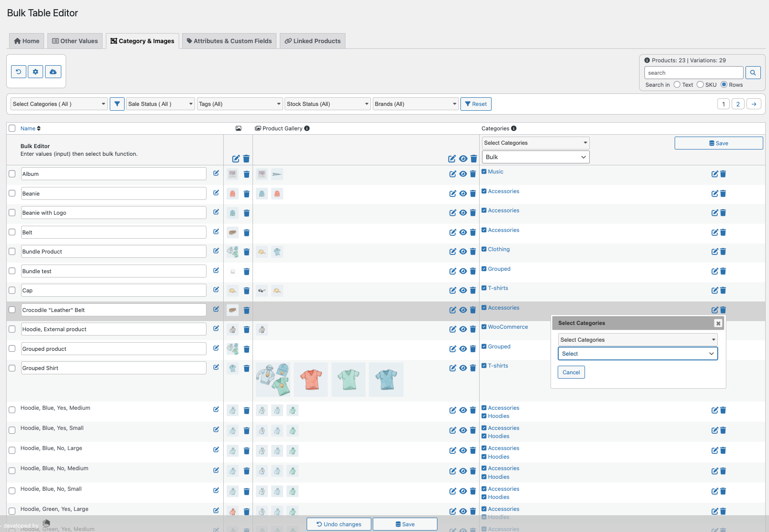
Task: Click the search magnifier icon
Action: 753,72
